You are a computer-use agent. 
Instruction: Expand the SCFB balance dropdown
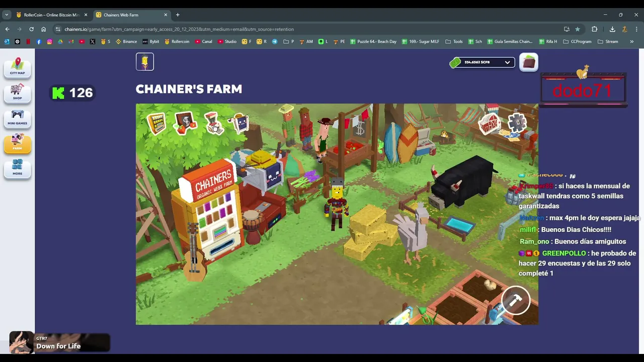tap(507, 62)
